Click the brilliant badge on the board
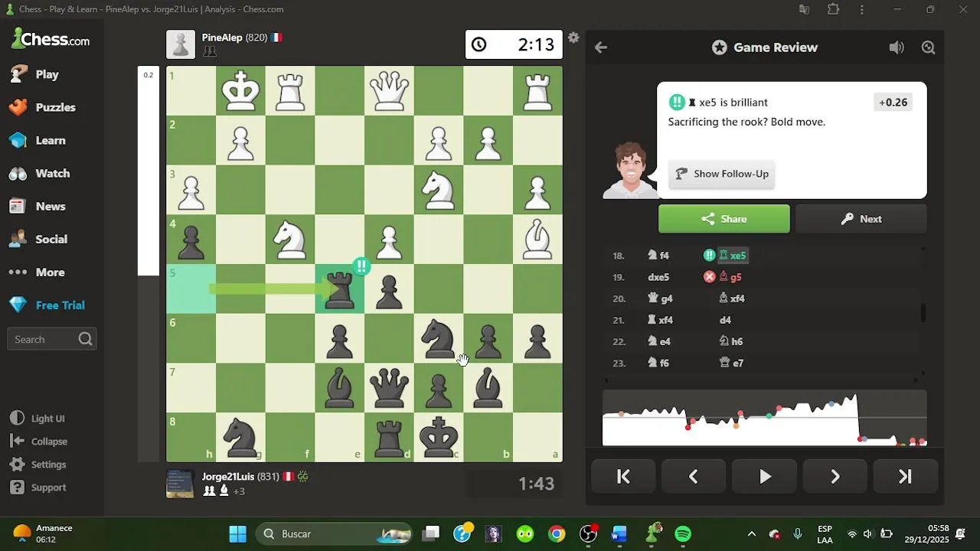 point(361,266)
